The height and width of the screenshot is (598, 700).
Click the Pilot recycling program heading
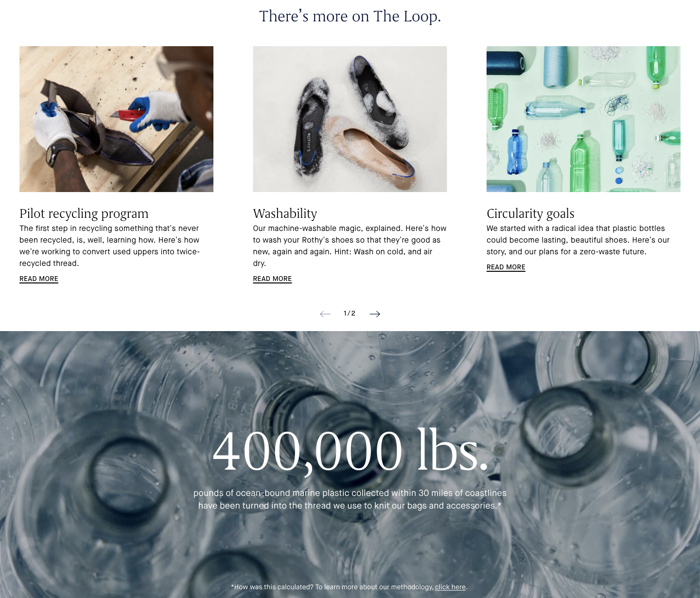84,213
